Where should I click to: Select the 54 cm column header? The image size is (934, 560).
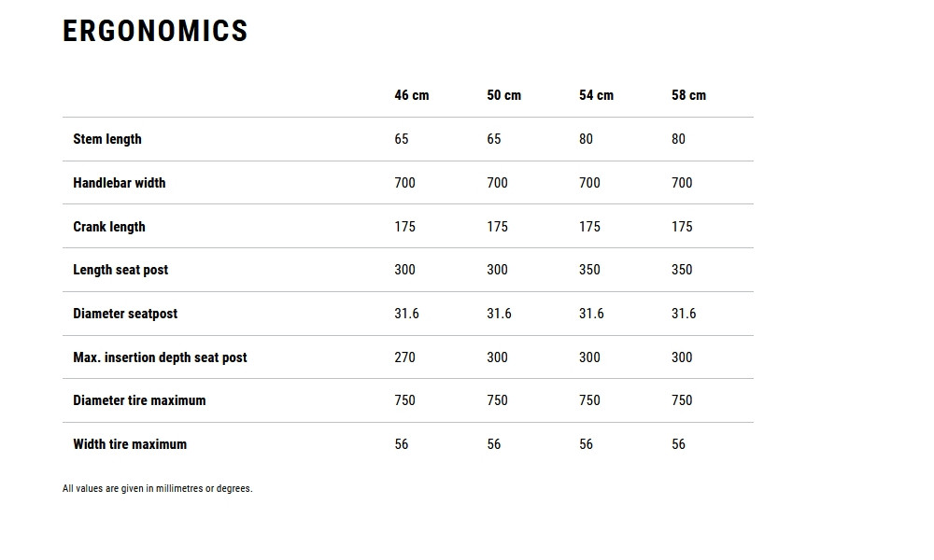click(x=596, y=95)
